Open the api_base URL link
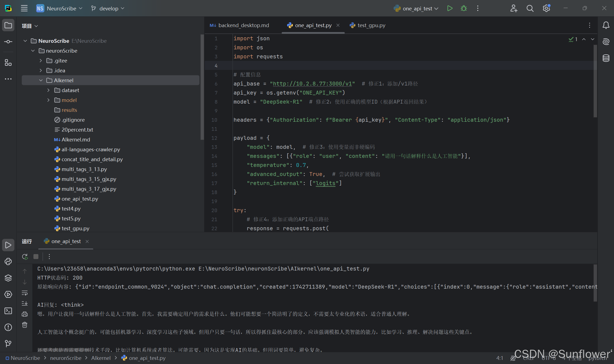 pyautogui.click(x=312, y=84)
